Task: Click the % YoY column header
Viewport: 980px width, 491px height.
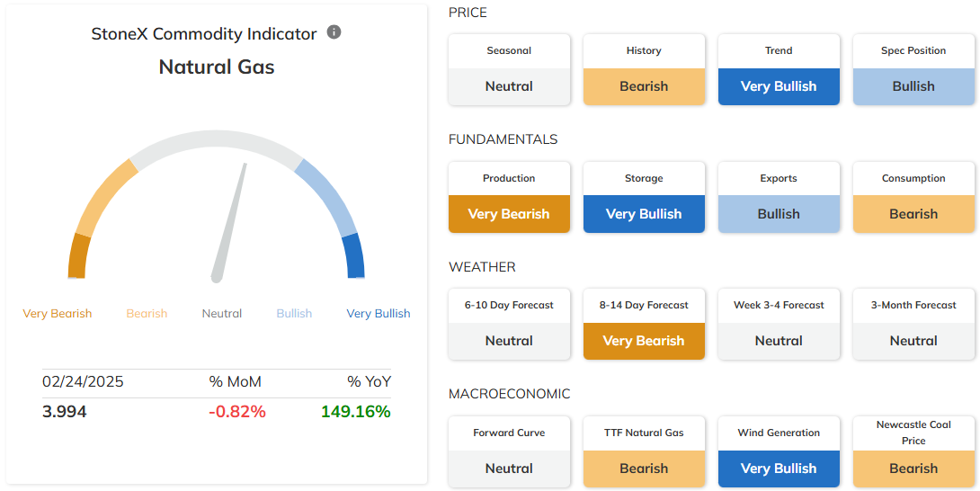Action: 370,381
